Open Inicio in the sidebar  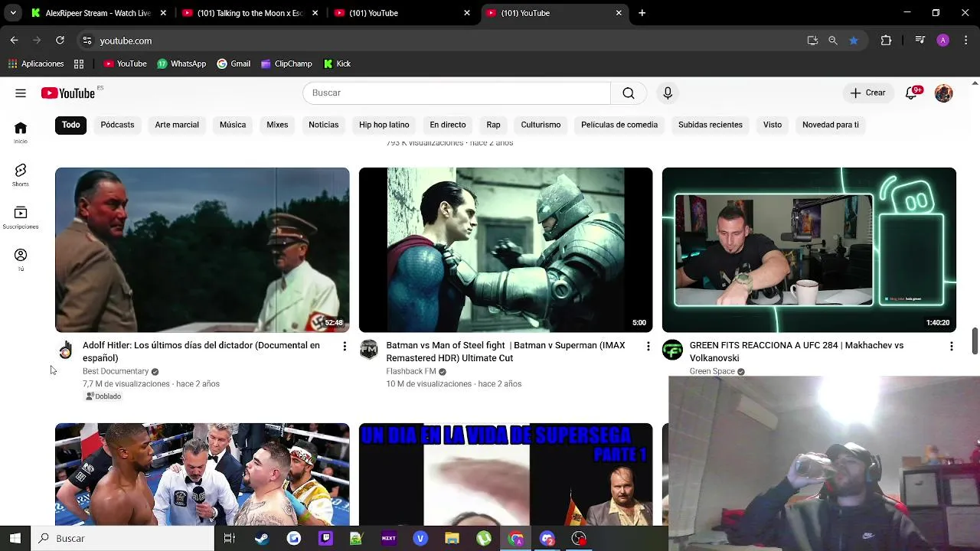point(21,132)
